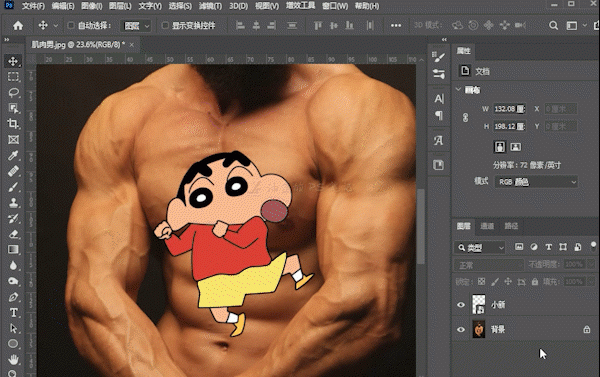This screenshot has height=377, width=600.
Task: Set canvas to landscape orientation
Action: coord(516,147)
